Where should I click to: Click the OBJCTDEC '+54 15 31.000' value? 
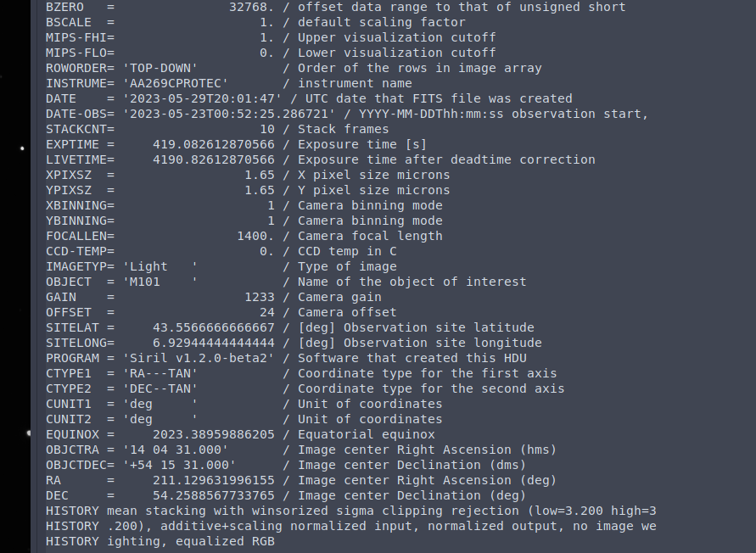pyautogui.click(x=179, y=465)
